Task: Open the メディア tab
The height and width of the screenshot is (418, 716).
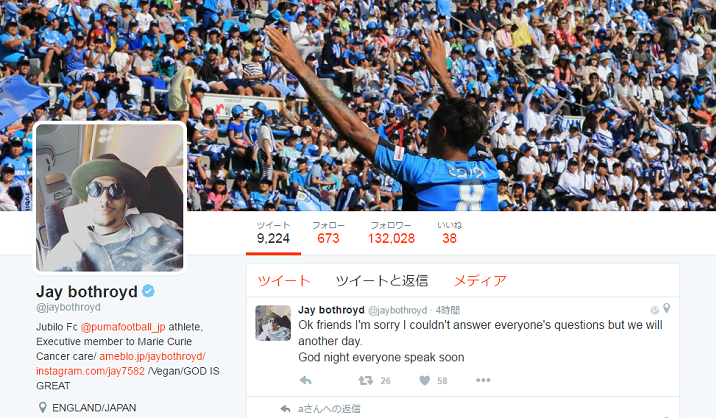Action: point(480,280)
